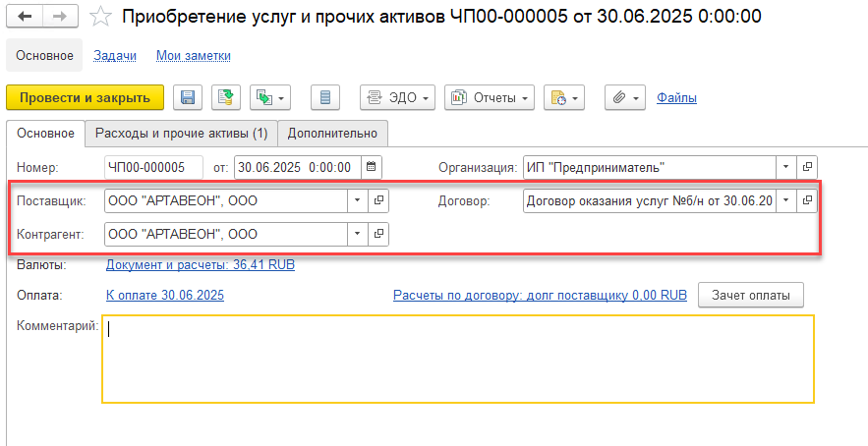Screen dimensions: 868x446
Task: Expand the Договор dropdown list
Action: [x=785, y=200]
